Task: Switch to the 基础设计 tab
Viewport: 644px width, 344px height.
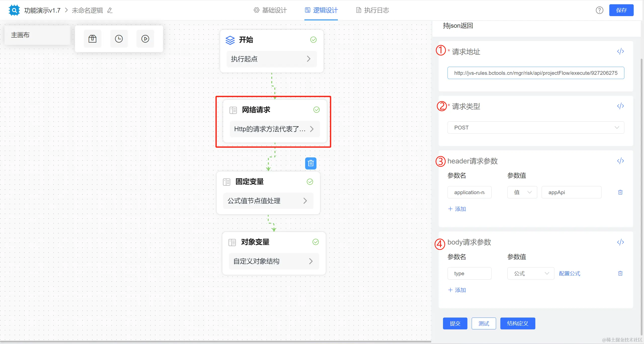Action: [270, 10]
